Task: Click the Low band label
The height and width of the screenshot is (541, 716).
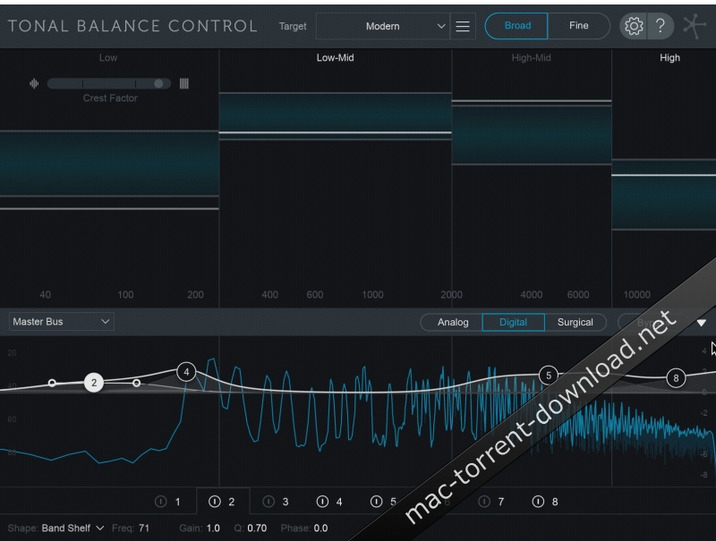Action: pyautogui.click(x=108, y=58)
